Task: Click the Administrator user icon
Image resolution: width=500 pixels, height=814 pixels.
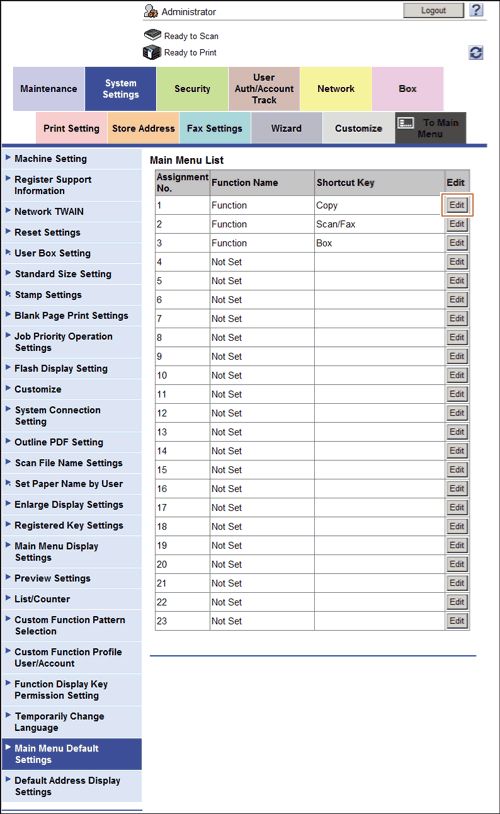Action: (x=151, y=11)
